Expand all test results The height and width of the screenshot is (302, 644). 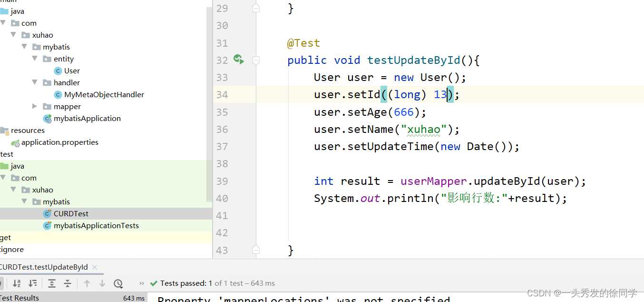52,283
